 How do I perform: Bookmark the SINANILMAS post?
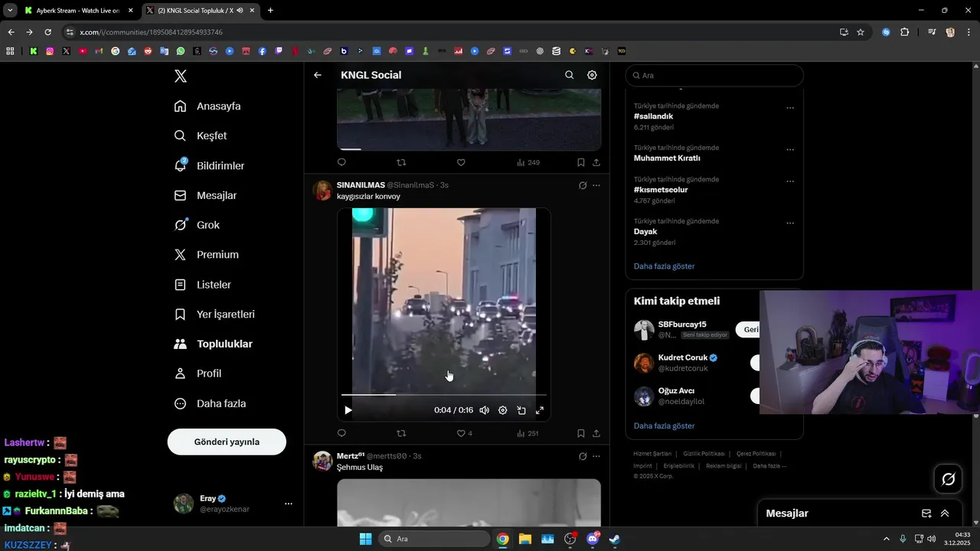581,433
